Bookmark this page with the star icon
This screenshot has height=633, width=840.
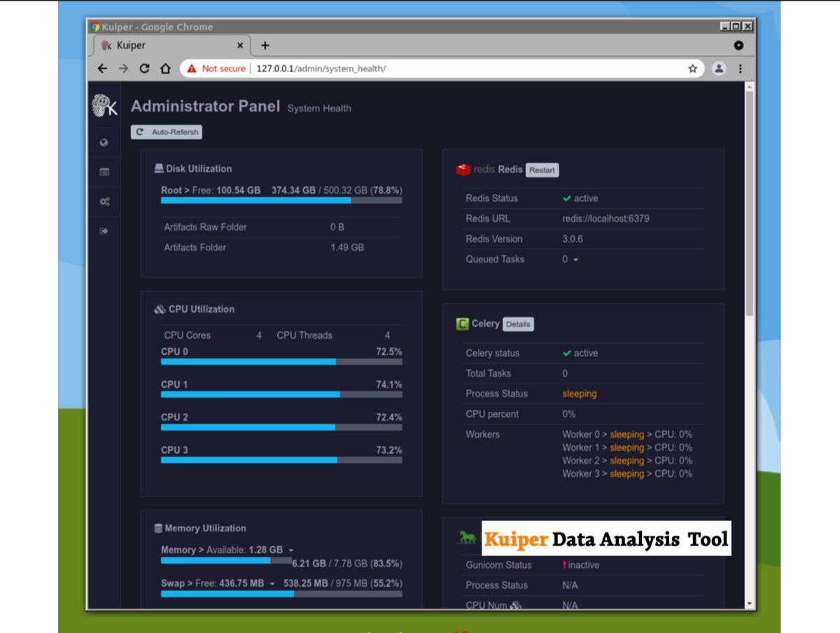[692, 69]
